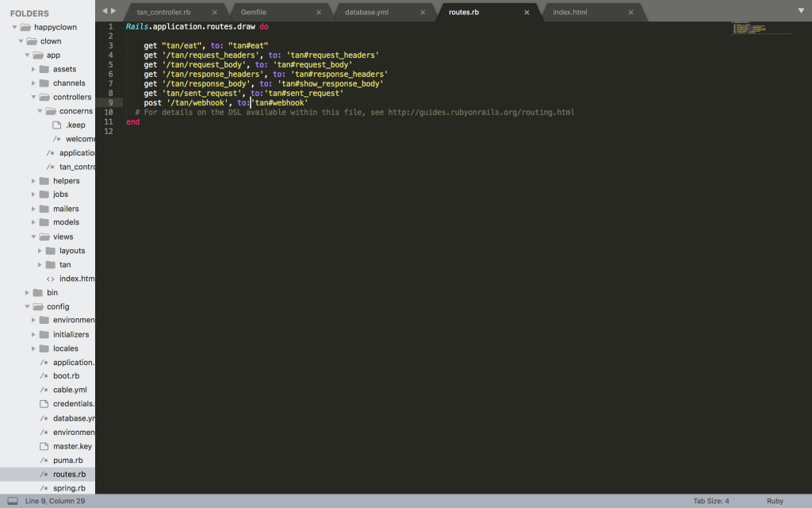This screenshot has width=812, height=508.
Task: Close the tan_controller.rb tab
Action: (x=214, y=13)
